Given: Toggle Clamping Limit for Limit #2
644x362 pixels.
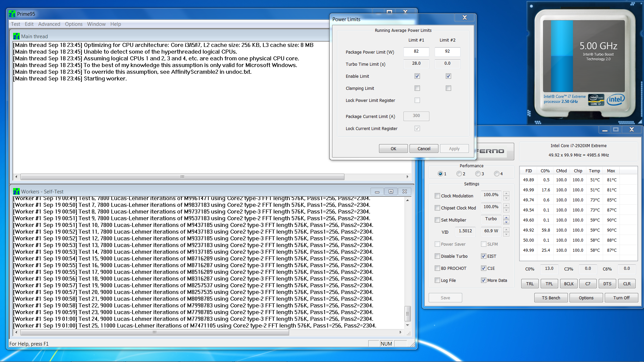Looking at the screenshot, I should (448, 88).
